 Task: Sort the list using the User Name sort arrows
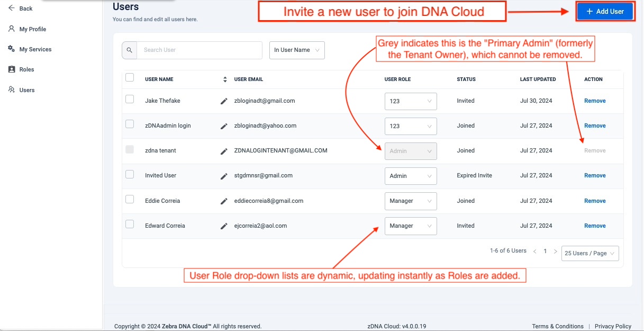coord(225,79)
